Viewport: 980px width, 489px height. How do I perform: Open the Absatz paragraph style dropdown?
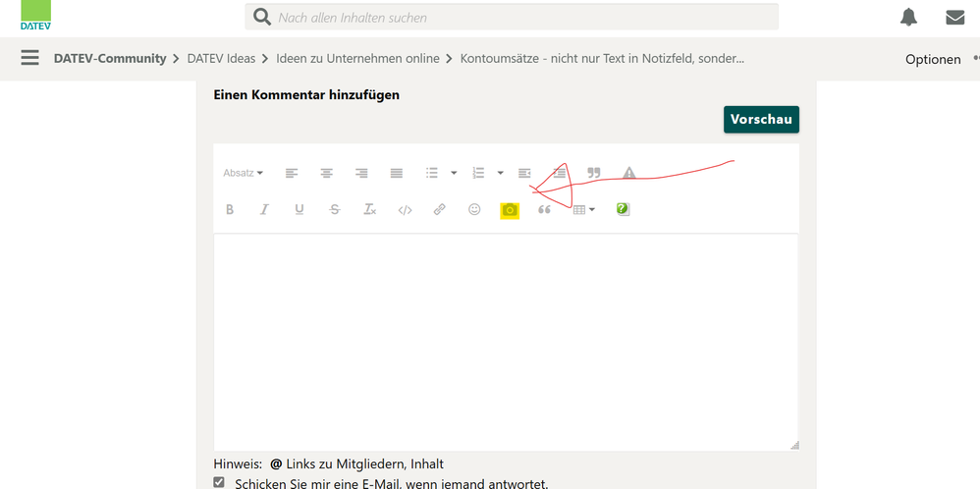point(243,174)
